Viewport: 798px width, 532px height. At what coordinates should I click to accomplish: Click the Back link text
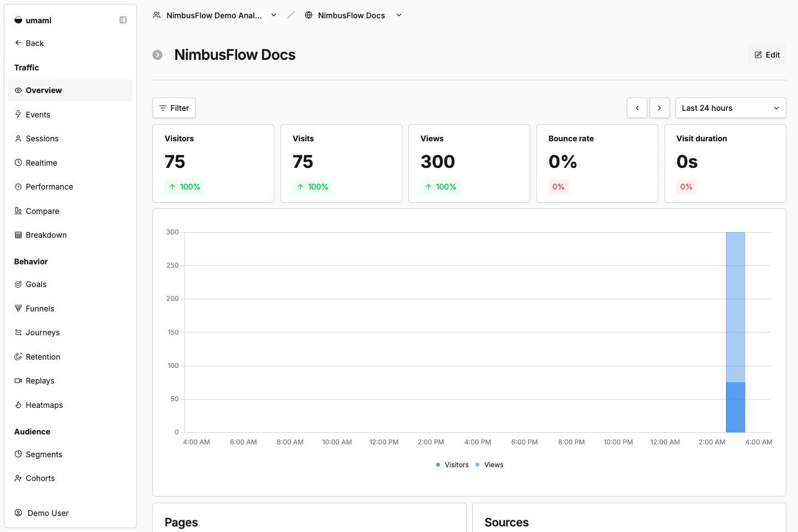[34, 43]
